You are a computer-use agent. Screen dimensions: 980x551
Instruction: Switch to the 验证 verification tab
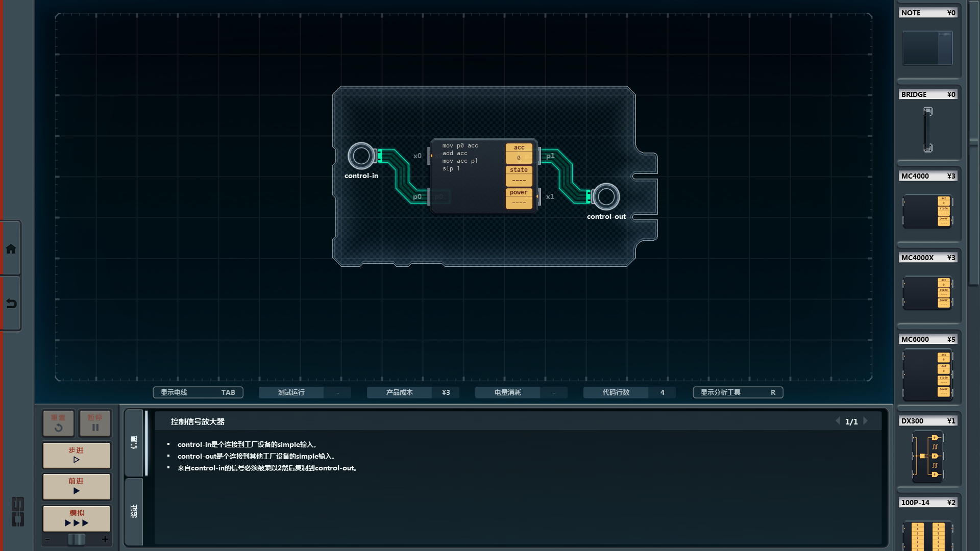[134, 511]
